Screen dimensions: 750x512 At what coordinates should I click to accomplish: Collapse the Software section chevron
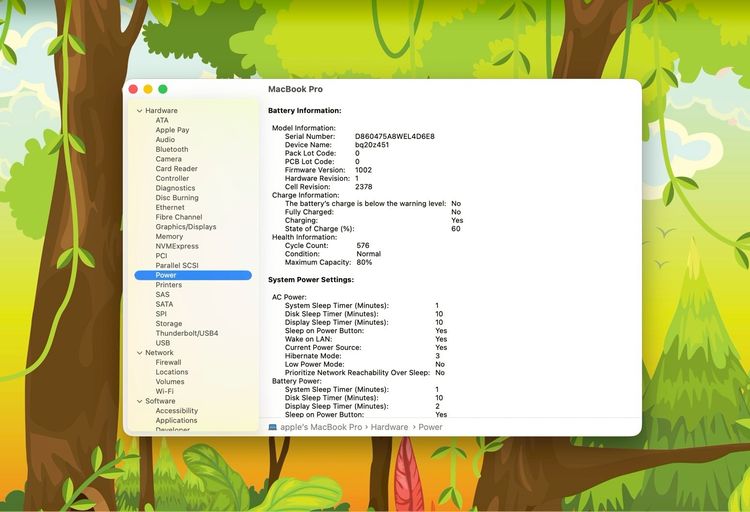click(x=139, y=401)
